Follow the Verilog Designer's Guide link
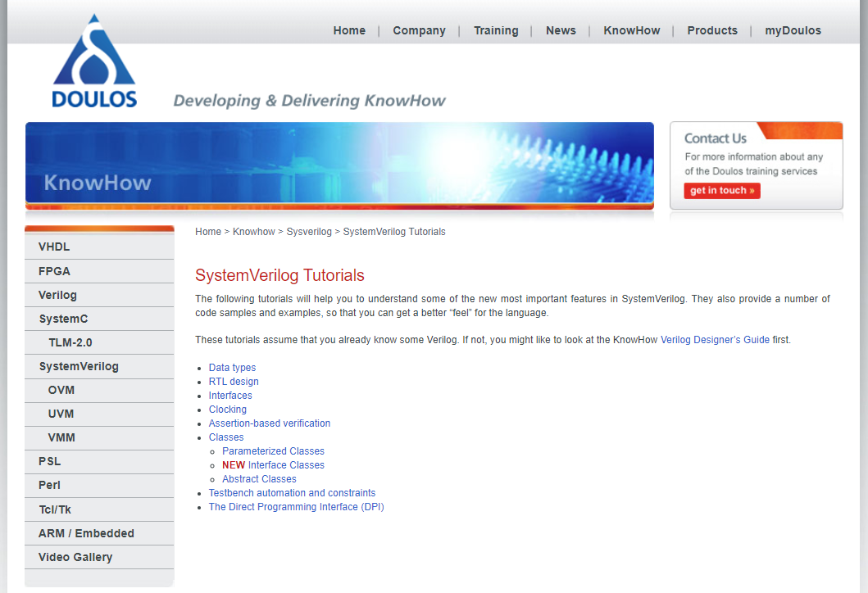This screenshot has width=868, height=593. (x=715, y=340)
